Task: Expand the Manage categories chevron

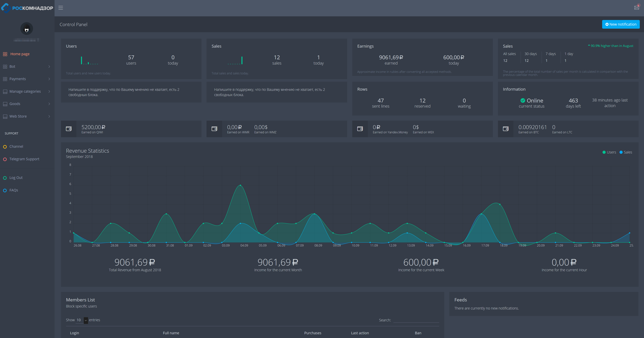Action: pos(49,91)
